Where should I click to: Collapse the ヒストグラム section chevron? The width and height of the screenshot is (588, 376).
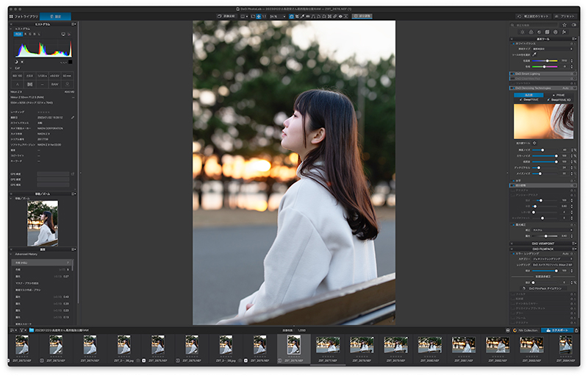[11, 29]
